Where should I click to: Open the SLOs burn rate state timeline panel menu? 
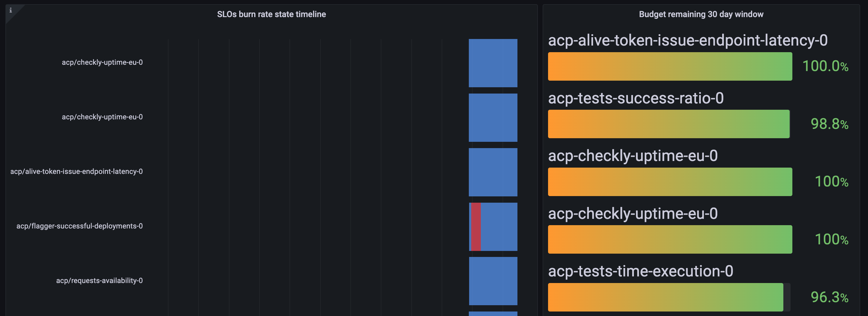click(271, 14)
